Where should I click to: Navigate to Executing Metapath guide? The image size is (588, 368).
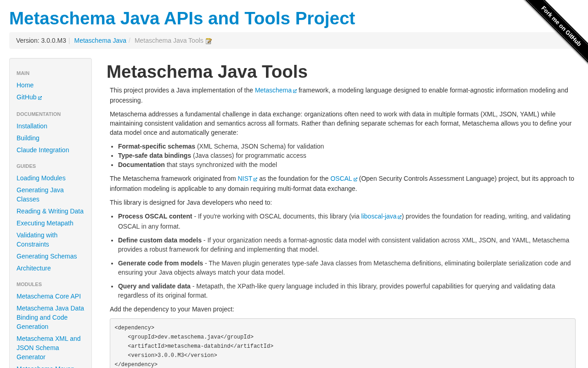(x=45, y=223)
